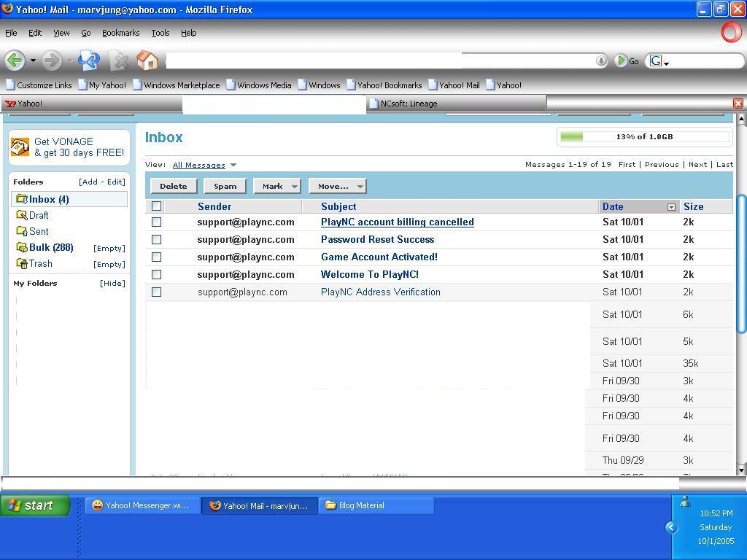Open the File menu
The image size is (747, 560).
[x=11, y=33]
